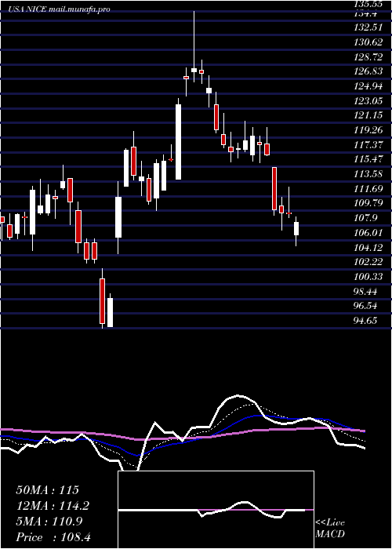Click the 123.05 price axis label
The image size is (392, 549).
coord(368,101)
